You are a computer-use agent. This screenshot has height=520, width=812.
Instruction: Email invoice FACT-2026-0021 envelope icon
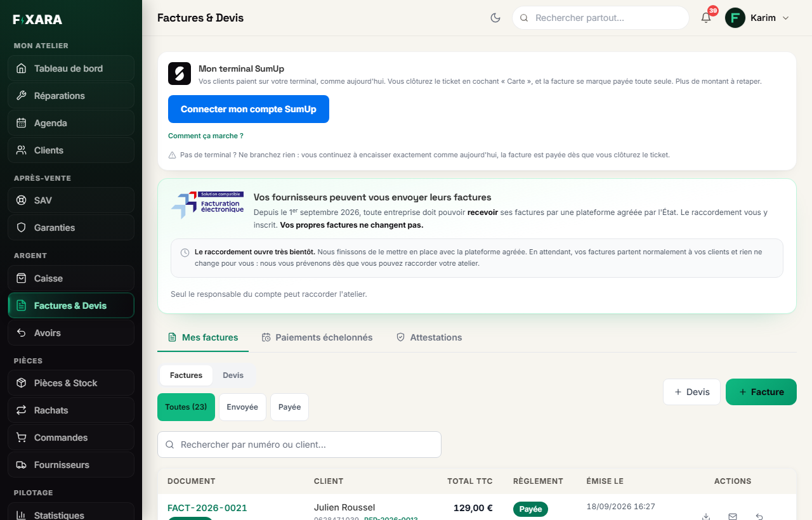tap(733, 516)
